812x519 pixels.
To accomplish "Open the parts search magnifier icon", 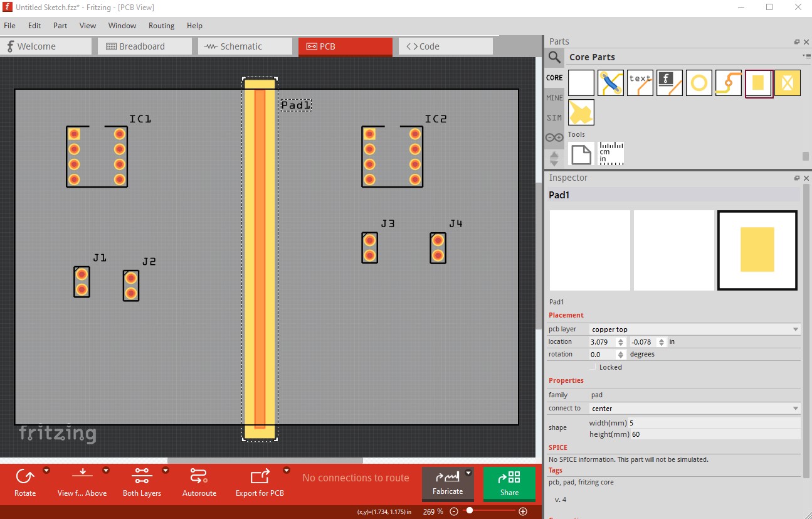I will point(554,58).
